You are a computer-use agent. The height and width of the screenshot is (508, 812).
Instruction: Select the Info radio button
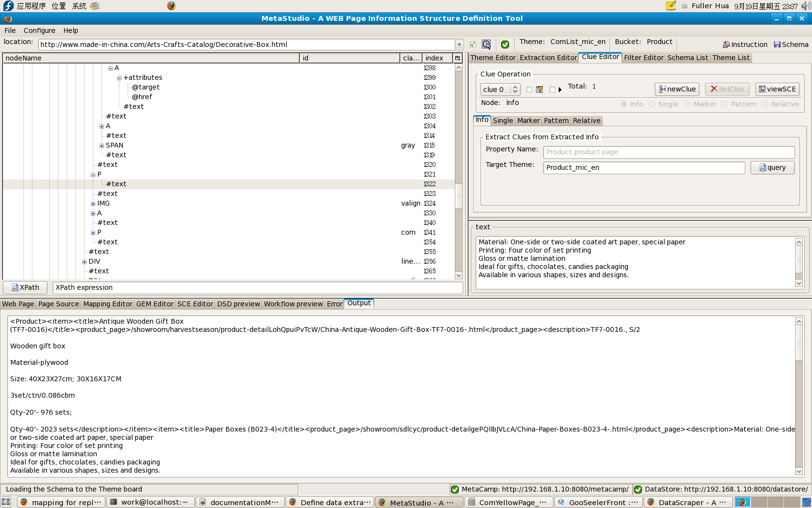(624, 104)
